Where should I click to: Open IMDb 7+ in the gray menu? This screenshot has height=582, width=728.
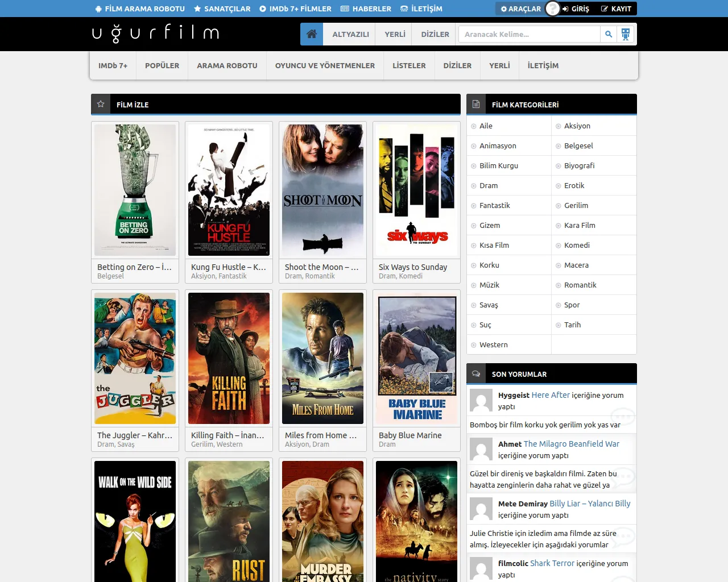113,65
